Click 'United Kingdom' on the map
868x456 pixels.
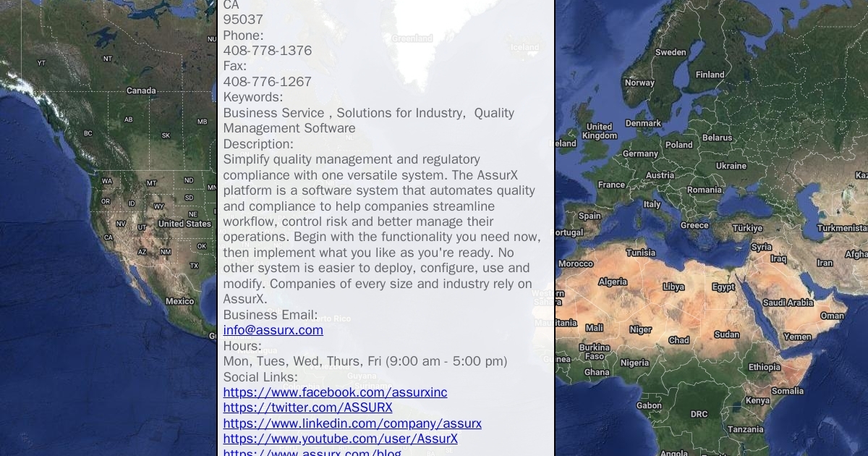(600, 131)
